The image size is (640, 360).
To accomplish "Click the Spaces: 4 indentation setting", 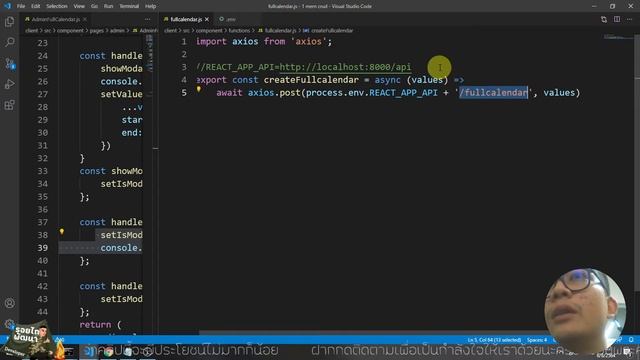I will 537,340.
